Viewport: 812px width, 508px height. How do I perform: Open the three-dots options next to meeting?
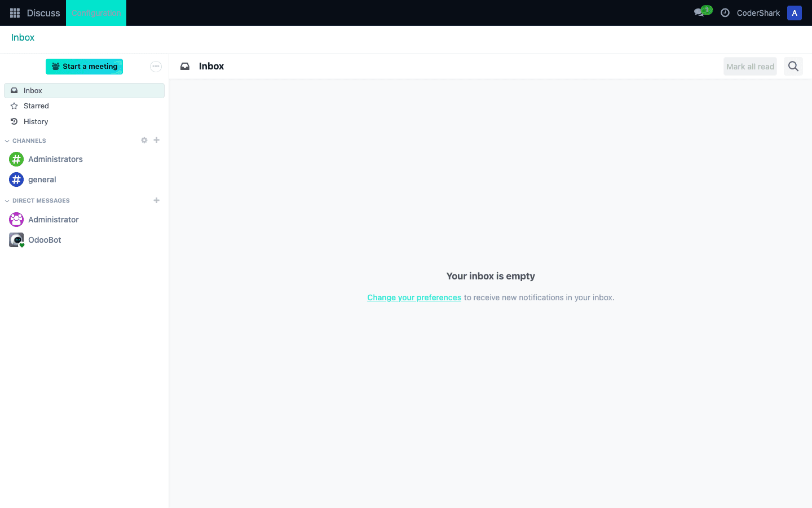coord(156,67)
